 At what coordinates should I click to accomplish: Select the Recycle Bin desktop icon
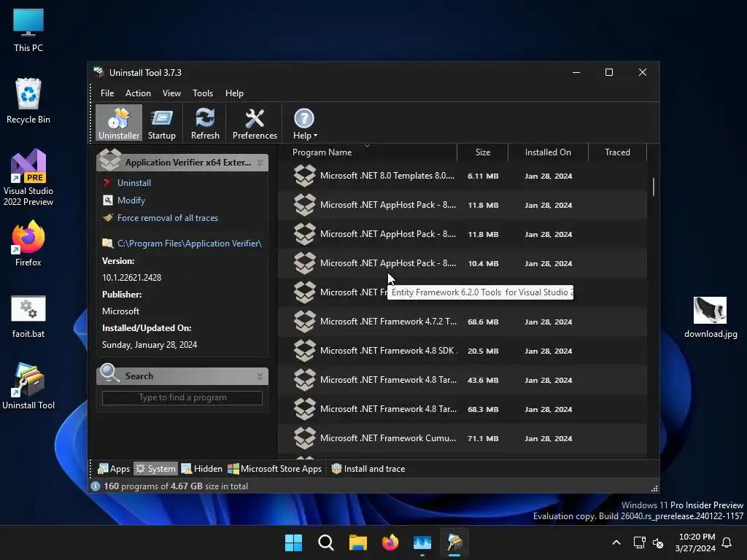pyautogui.click(x=28, y=101)
